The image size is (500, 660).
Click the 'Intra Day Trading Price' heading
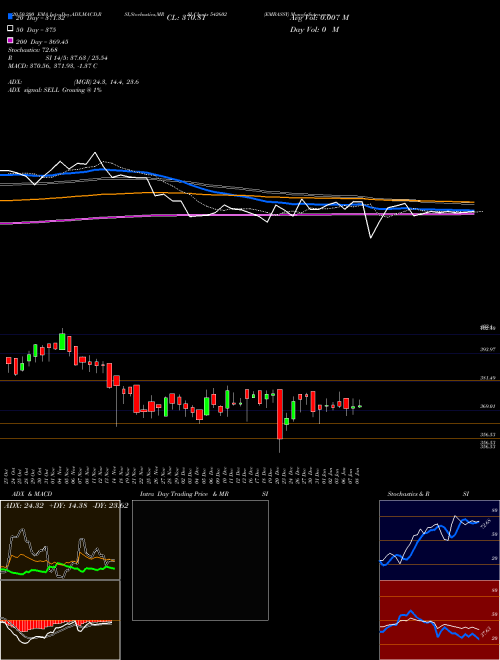[x=173, y=494]
